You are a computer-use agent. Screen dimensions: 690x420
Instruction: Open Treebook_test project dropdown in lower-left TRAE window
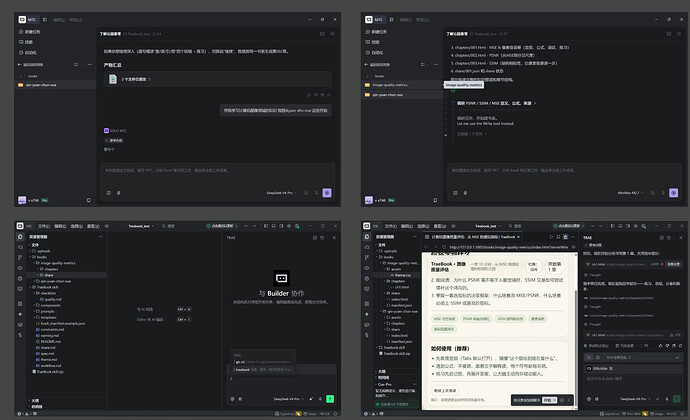click(141, 226)
